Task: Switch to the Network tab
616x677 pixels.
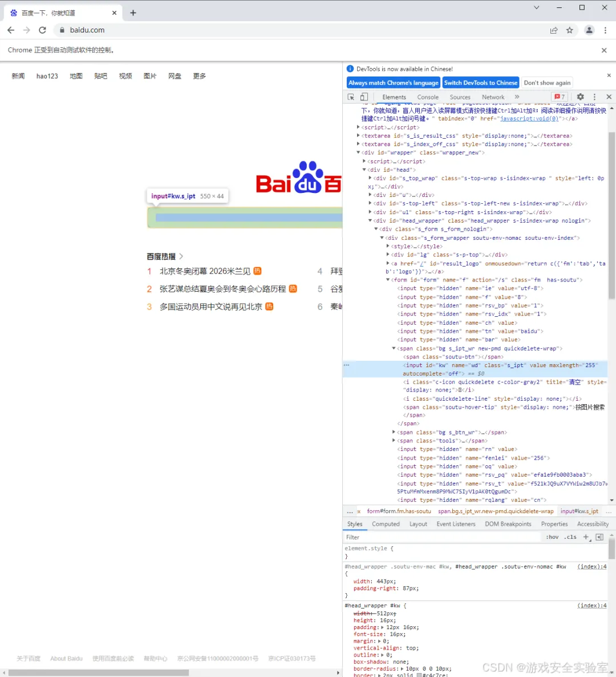Action: [493, 97]
